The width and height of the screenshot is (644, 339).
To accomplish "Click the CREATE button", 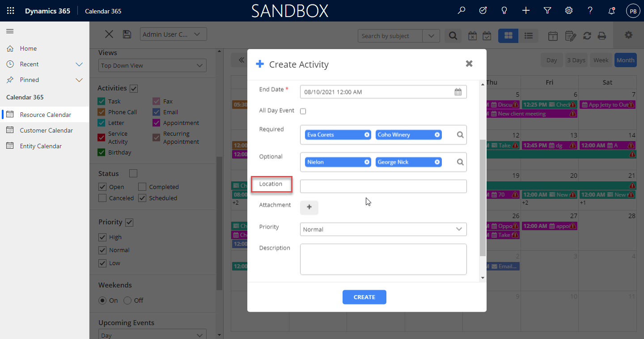I will (364, 297).
